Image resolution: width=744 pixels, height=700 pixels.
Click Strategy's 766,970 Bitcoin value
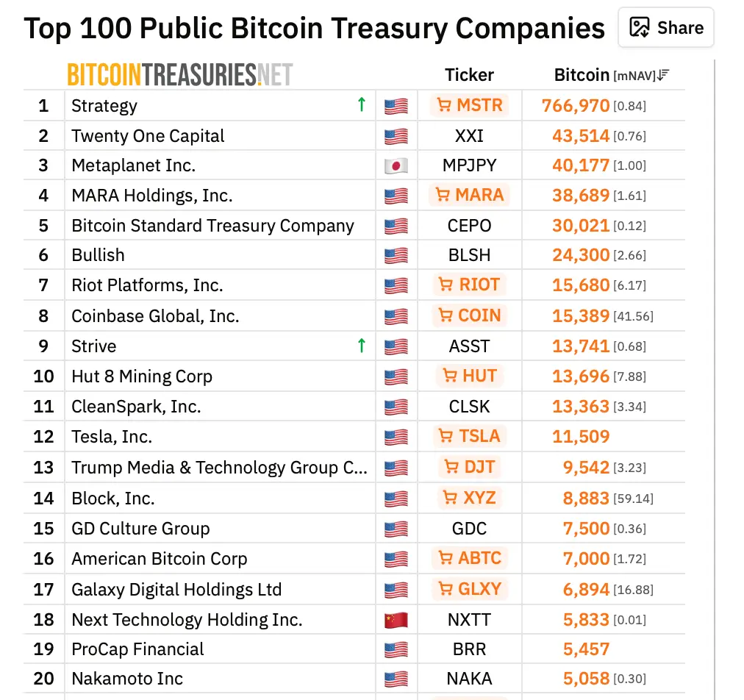[576, 105]
